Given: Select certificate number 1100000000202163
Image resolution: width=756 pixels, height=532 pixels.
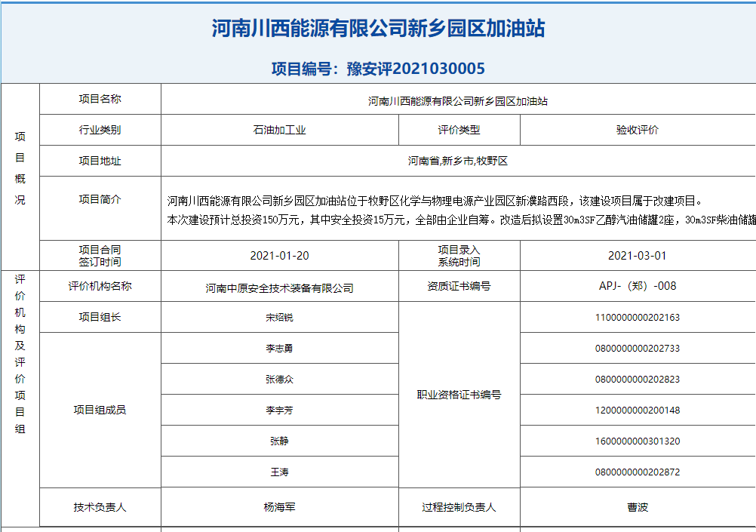Looking at the screenshot, I should pyautogui.click(x=638, y=318).
